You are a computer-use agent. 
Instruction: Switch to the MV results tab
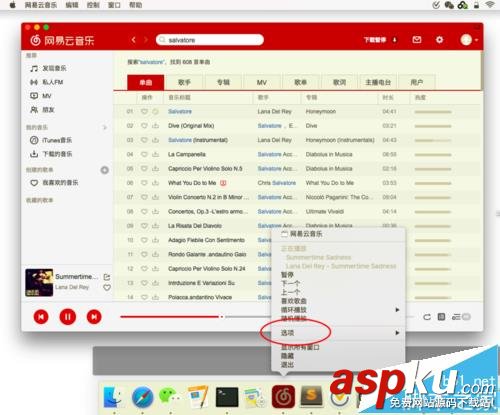click(x=262, y=82)
